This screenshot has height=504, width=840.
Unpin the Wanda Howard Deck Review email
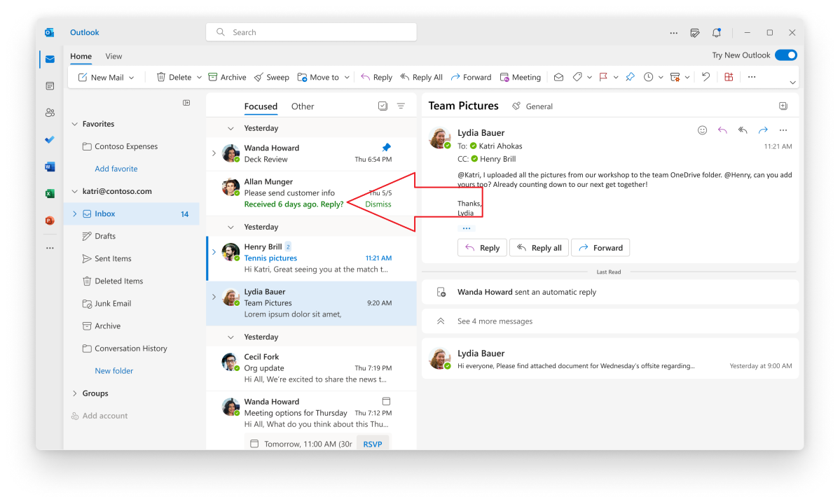click(x=386, y=148)
